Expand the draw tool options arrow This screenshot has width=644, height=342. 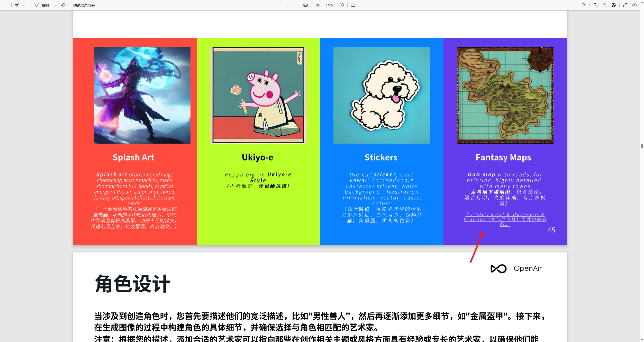click(x=55, y=5)
